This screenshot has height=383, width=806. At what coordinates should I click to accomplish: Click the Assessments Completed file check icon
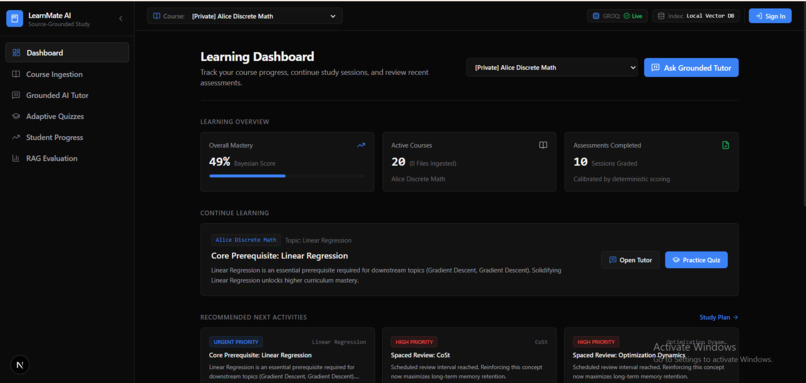[725, 145]
